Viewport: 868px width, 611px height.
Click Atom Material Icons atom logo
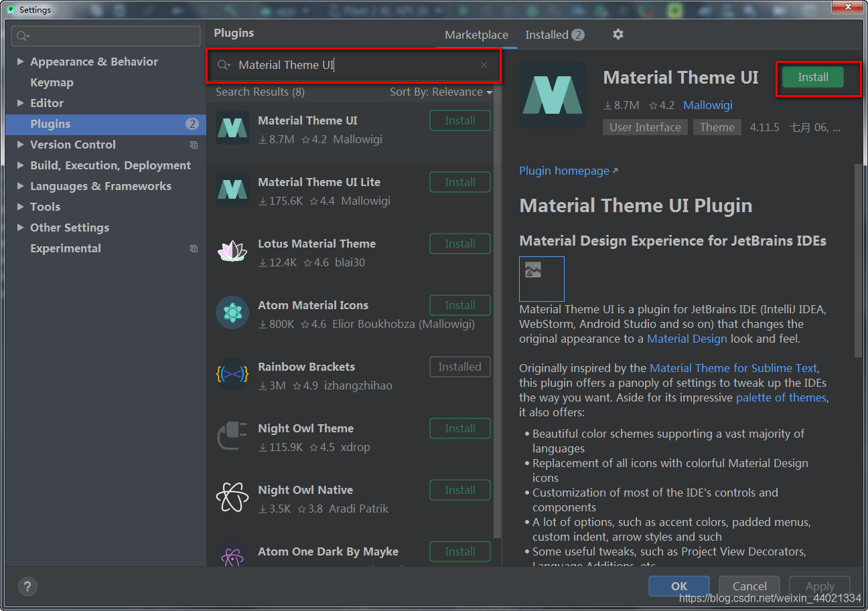coord(232,313)
